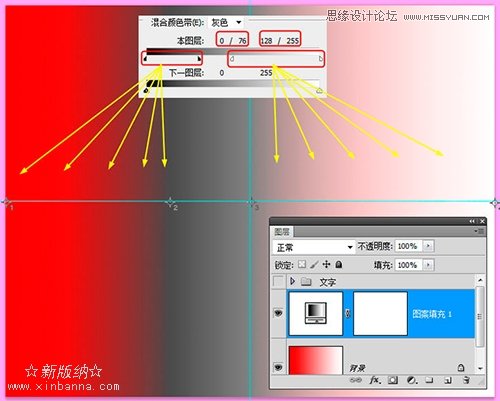Click 本图层 black slider right half at 76
Image resolution: width=500 pixels, height=401 pixels.
pyautogui.click(x=199, y=59)
